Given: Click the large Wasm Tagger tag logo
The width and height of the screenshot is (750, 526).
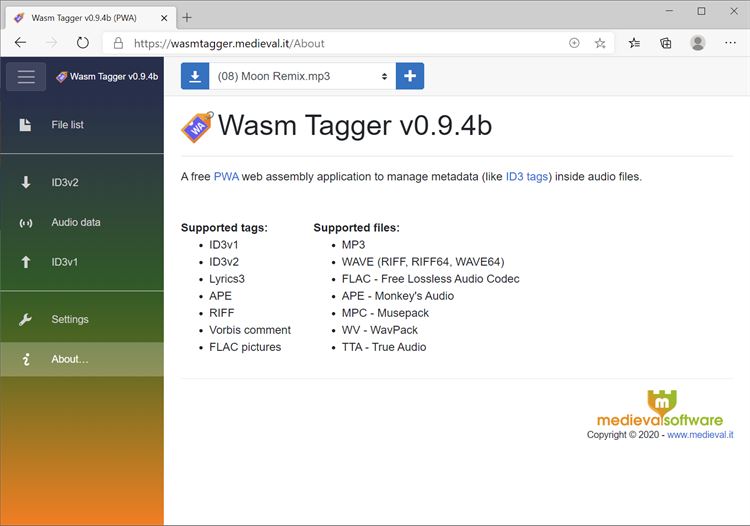Looking at the screenshot, I should [x=198, y=127].
